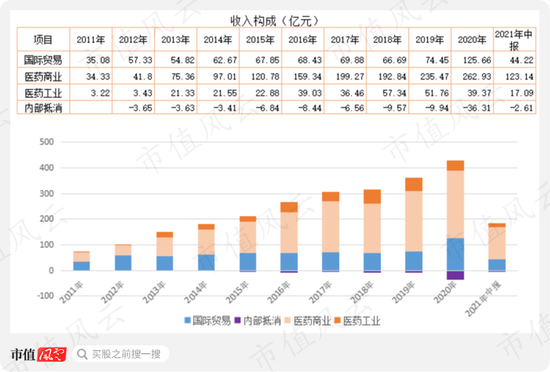Click the 2014年 column header
Image resolution: width=550 pixels, height=372 pixels.
click(x=218, y=40)
